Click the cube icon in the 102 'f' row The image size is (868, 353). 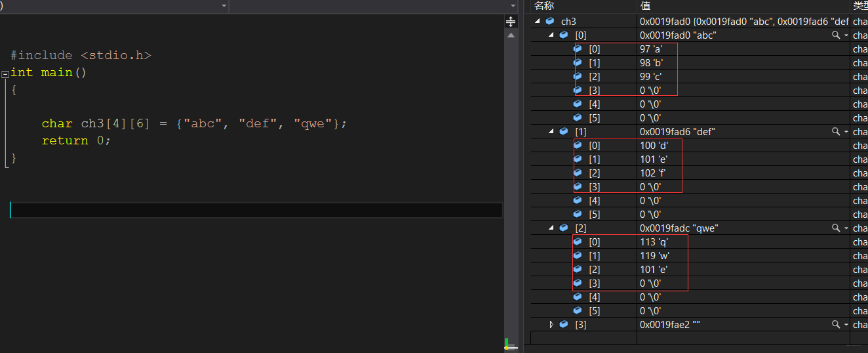pyautogui.click(x=578, y=173)
